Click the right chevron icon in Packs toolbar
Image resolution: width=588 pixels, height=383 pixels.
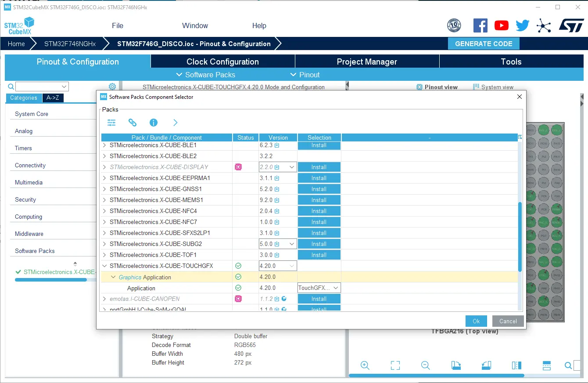click(176, 123)
